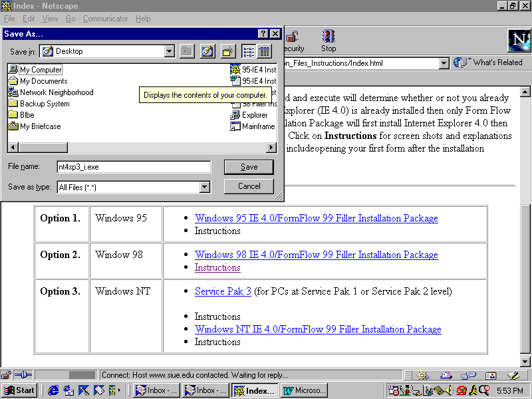This screenshot has width=532, height=399.
Task: Click the Create New Folder icon
Action: pos(228,51)
